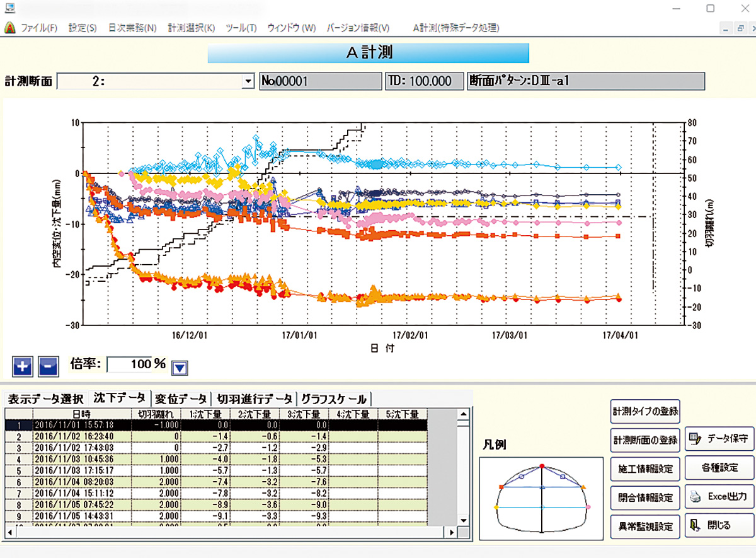Viewport: 756px width, 558px height.
Task: Switch to the 変位データ tab
Action: 183,398
